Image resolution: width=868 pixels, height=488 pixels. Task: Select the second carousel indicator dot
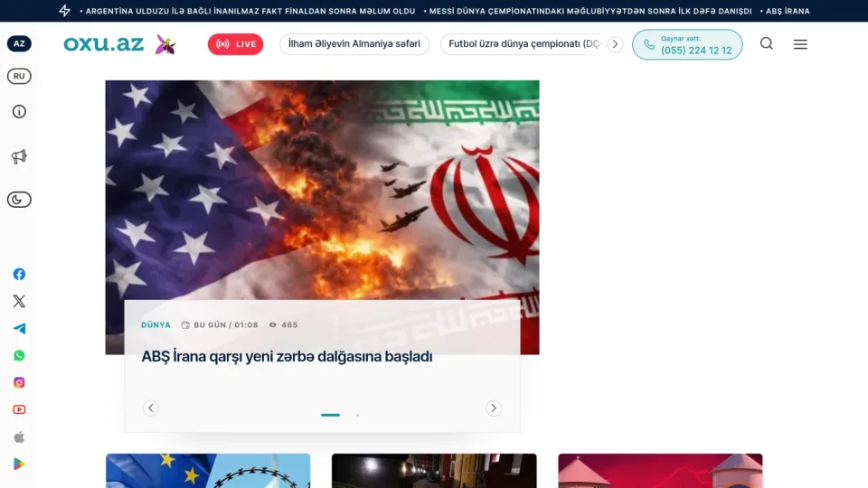coord(358,415)
